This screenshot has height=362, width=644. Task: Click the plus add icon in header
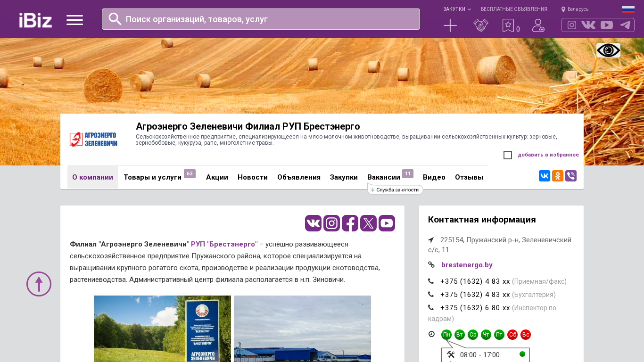450,25
